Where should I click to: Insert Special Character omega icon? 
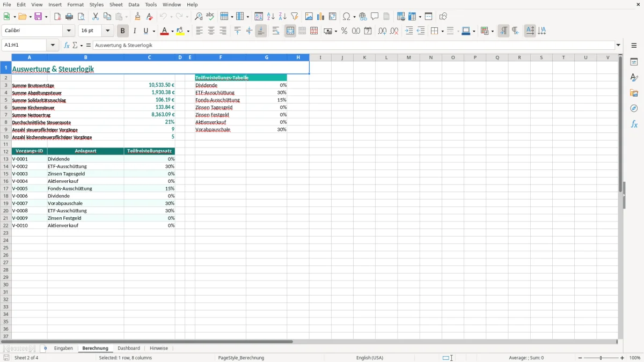[347, 17]
